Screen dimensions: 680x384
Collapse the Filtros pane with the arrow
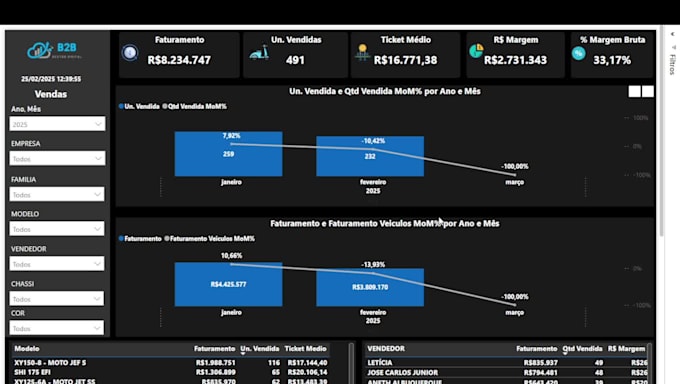coord(672,34)
